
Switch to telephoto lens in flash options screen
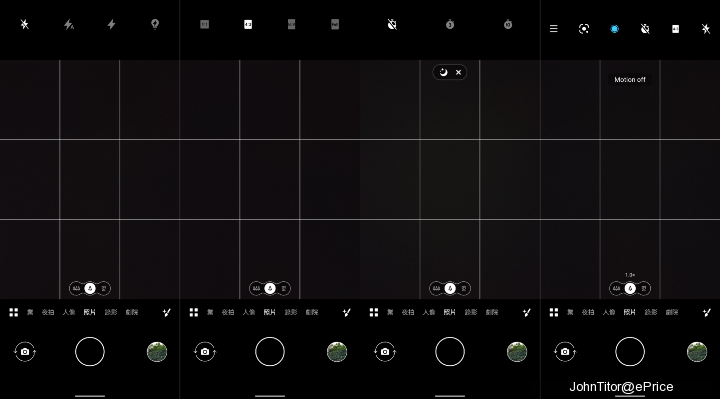[x=104, y=288]
